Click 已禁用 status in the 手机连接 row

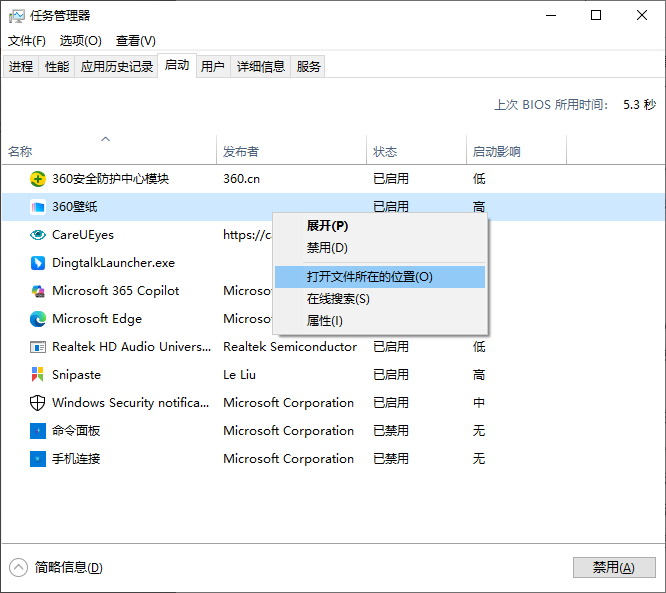click(x=391, y=459)
